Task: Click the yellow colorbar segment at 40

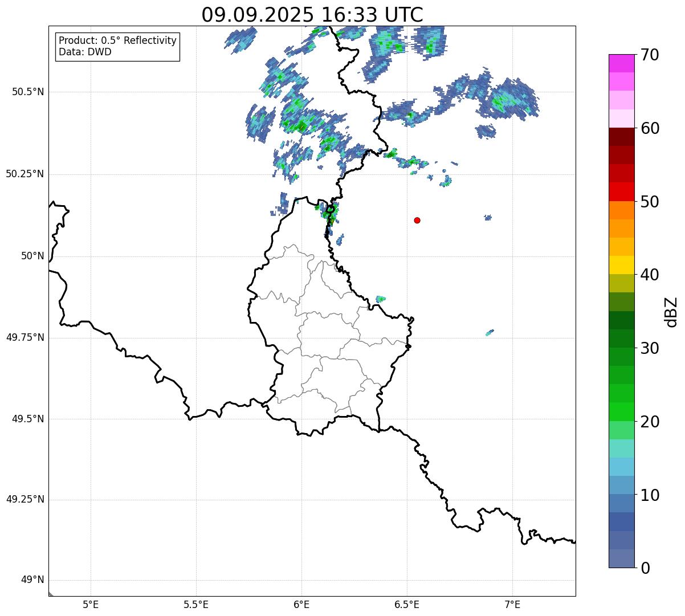Action: tap(621, 265)
